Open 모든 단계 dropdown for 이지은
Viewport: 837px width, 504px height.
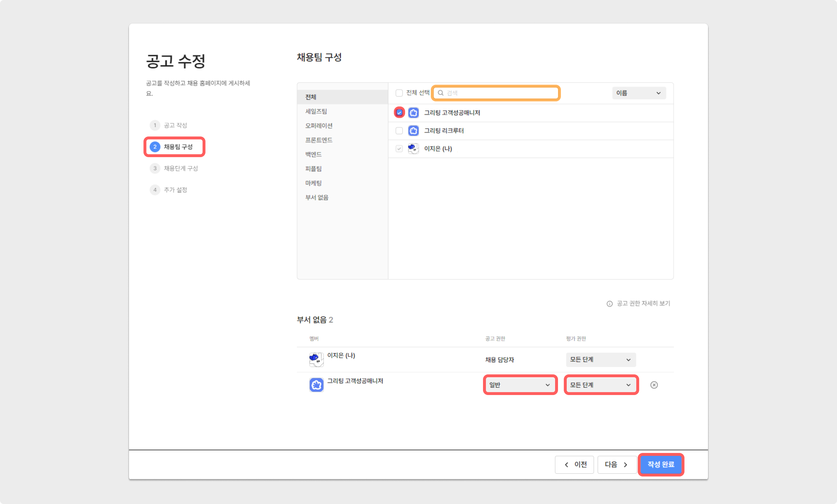pos(600,360)
